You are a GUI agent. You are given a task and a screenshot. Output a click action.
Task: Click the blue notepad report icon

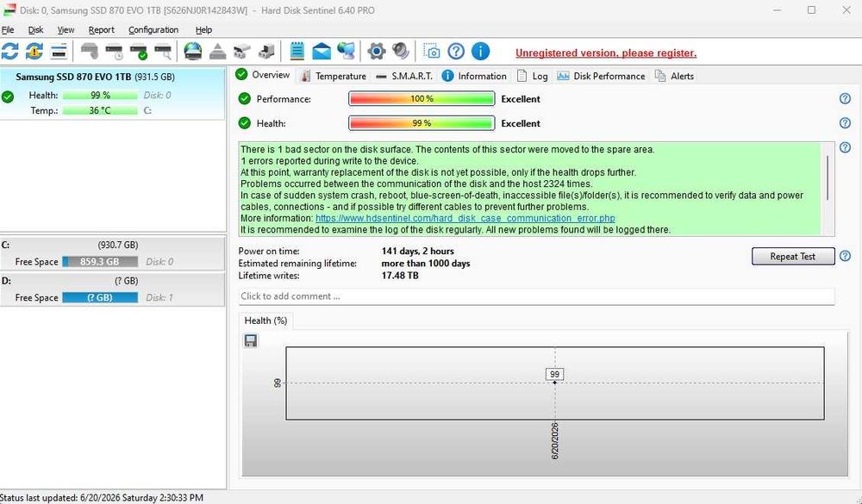point(297,52)
